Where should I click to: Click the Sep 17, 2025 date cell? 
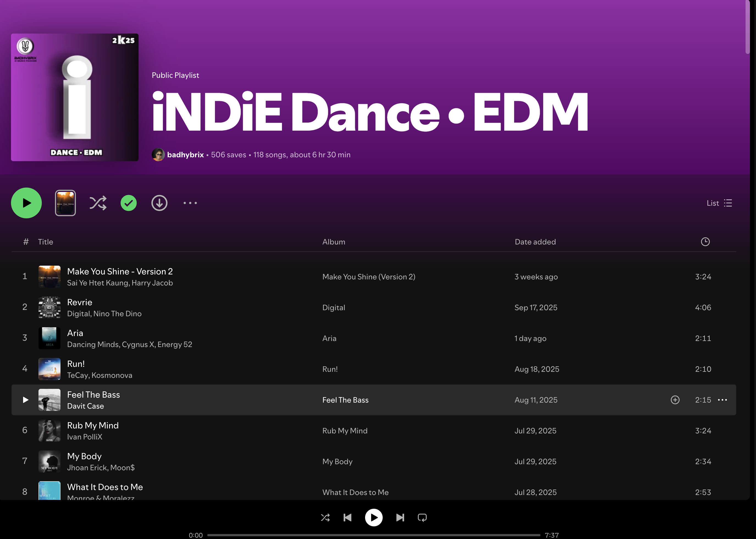536,308
